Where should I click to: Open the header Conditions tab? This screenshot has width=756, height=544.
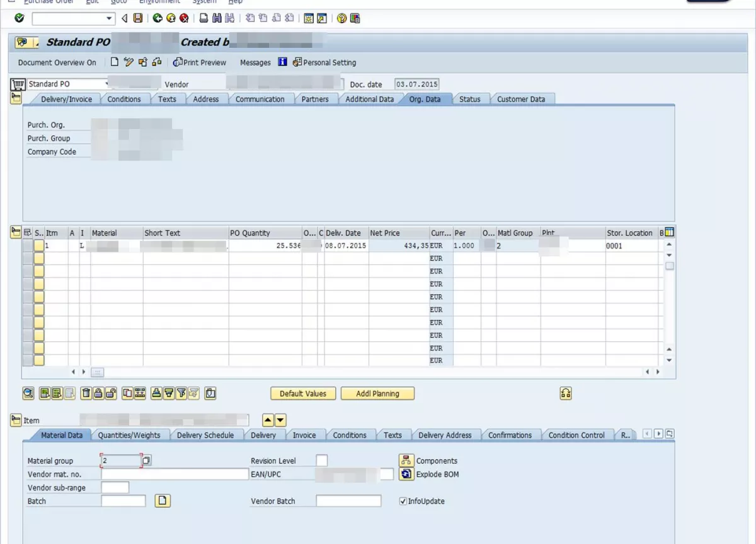[124, 99]
